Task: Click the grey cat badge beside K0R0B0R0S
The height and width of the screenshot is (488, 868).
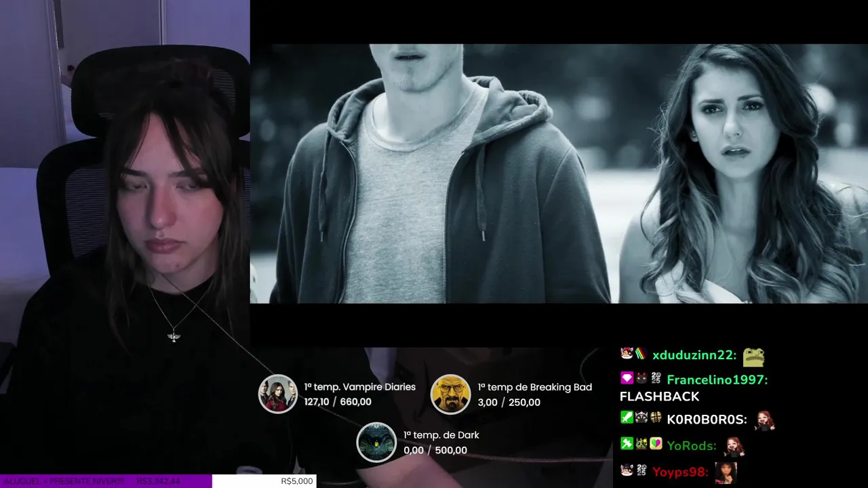Action: tap(641, 418)
